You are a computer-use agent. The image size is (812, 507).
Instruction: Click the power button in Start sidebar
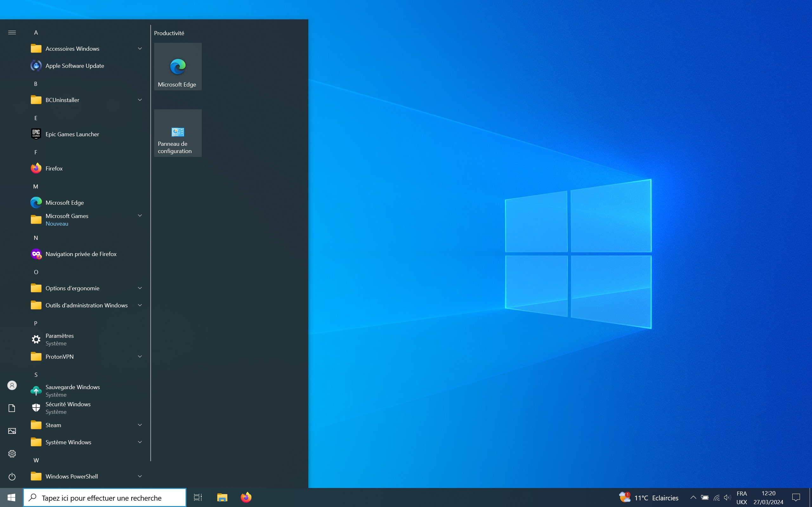point(12,476)
